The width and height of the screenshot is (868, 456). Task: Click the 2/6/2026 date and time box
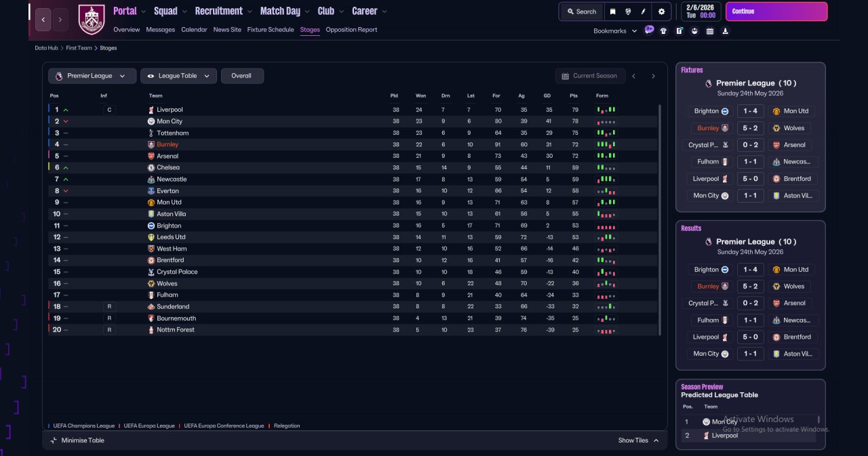pyautogui.click(x=701, y=12)
